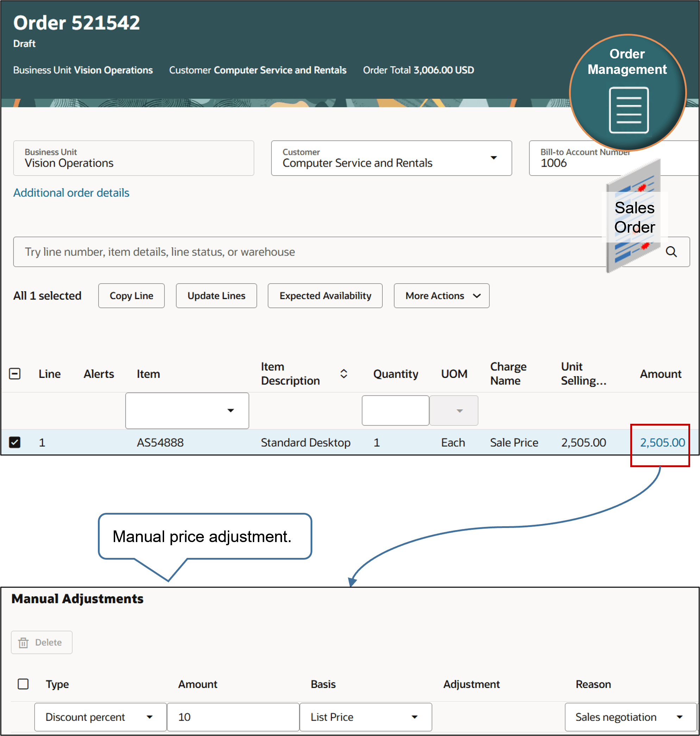The height and width of the screenshot is (736, 700).
Task: Toggle the select-all lines checkbox
Action: pyautogui.click(x=15, y=373)
